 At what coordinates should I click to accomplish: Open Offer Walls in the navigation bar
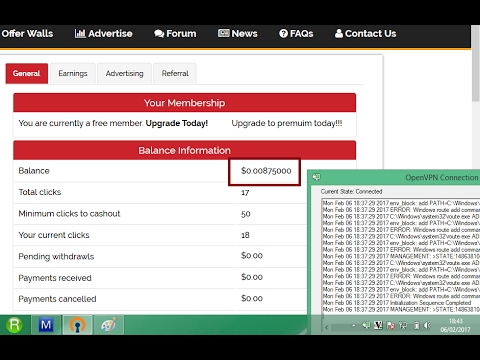(x=27, y=34)
